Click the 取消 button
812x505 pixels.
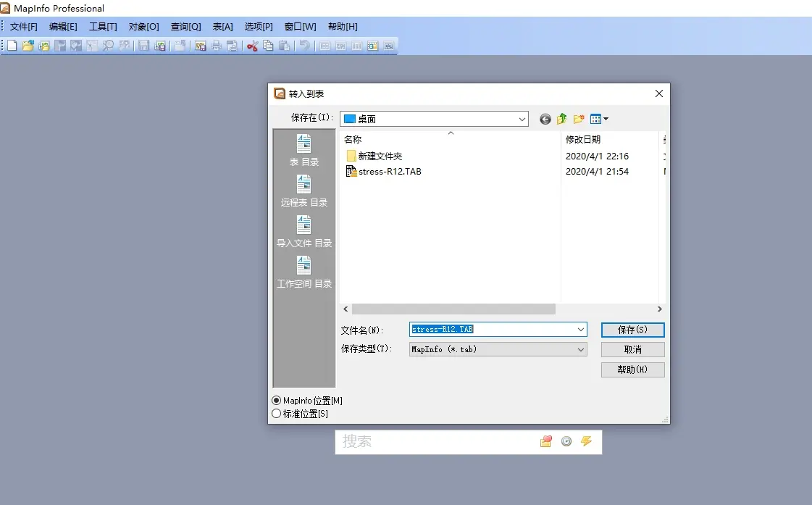(x=632, y=350)
